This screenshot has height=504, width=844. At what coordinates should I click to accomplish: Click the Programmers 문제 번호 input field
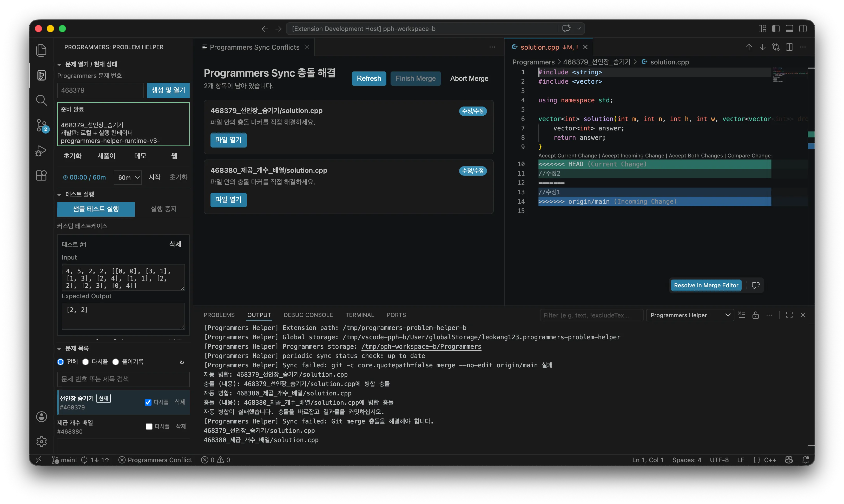pyautogui.click(x=100, y=90)
